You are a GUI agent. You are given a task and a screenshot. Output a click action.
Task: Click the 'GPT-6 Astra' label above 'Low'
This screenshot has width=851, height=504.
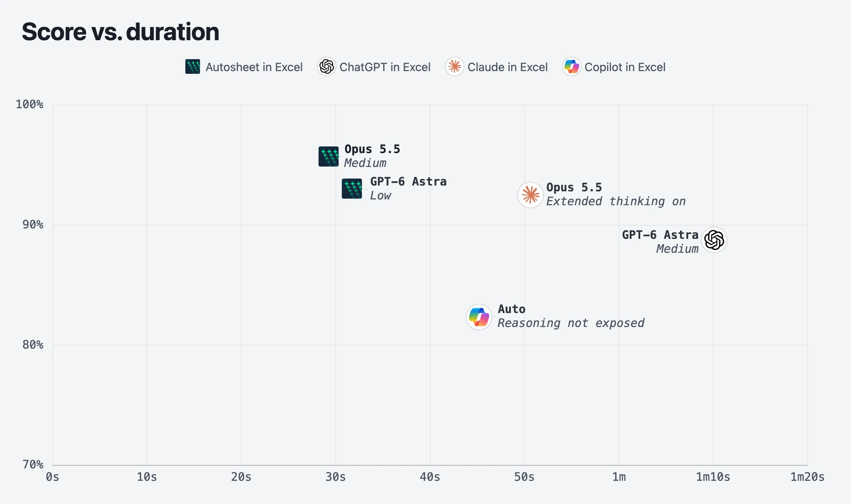click(x=408, y=182)
